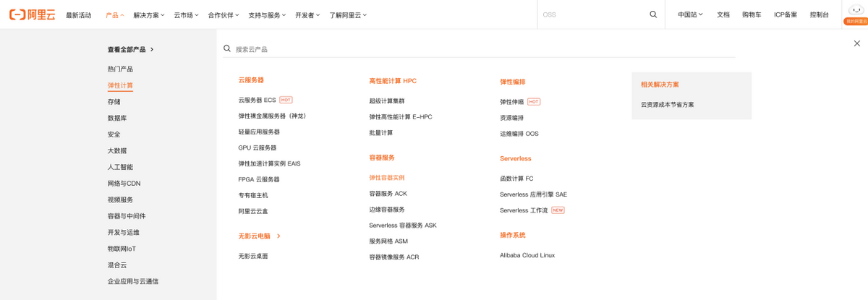Select 数据库 category
The height and width of the screenshot is (300, 868).
(x=117, y=118)
